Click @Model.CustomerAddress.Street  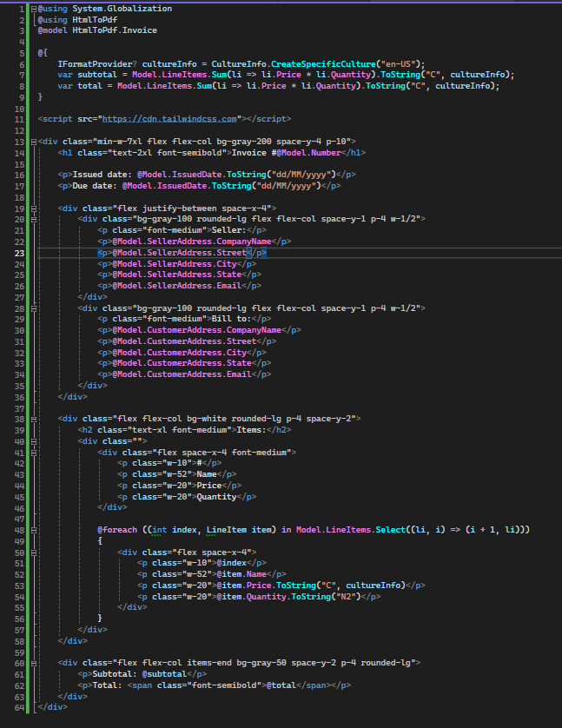184,341
